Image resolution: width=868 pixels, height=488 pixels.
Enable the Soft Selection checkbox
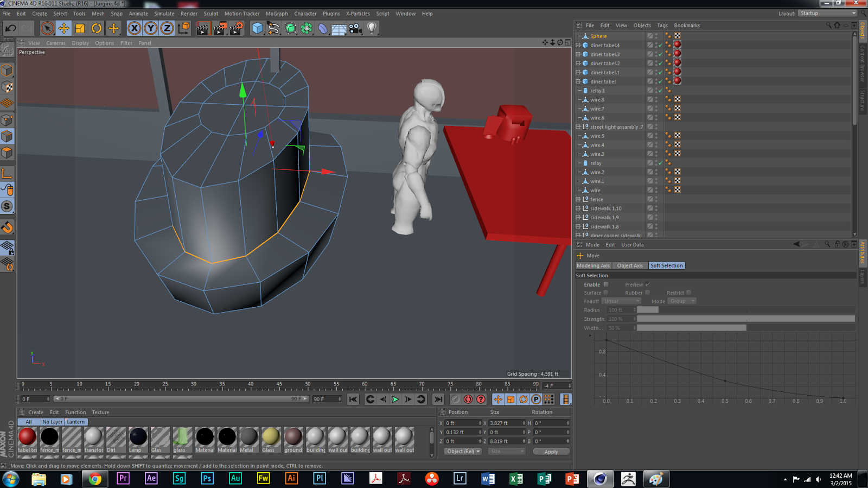(606, 284)
